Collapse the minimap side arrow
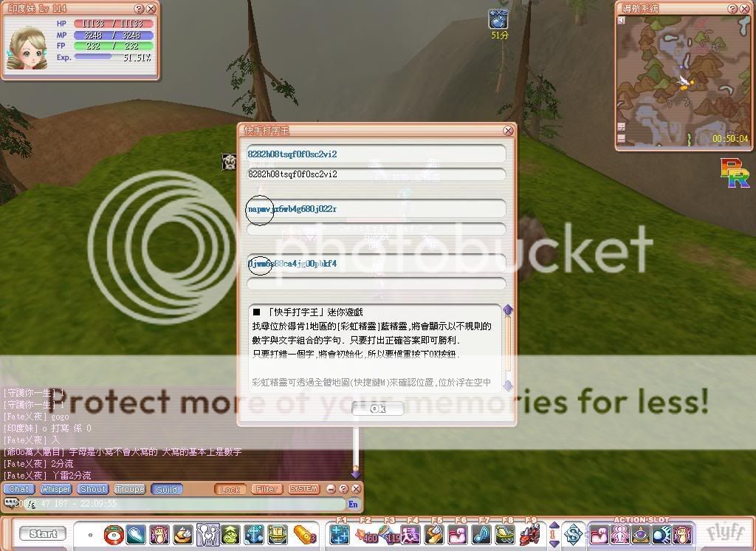 point(622,21)
